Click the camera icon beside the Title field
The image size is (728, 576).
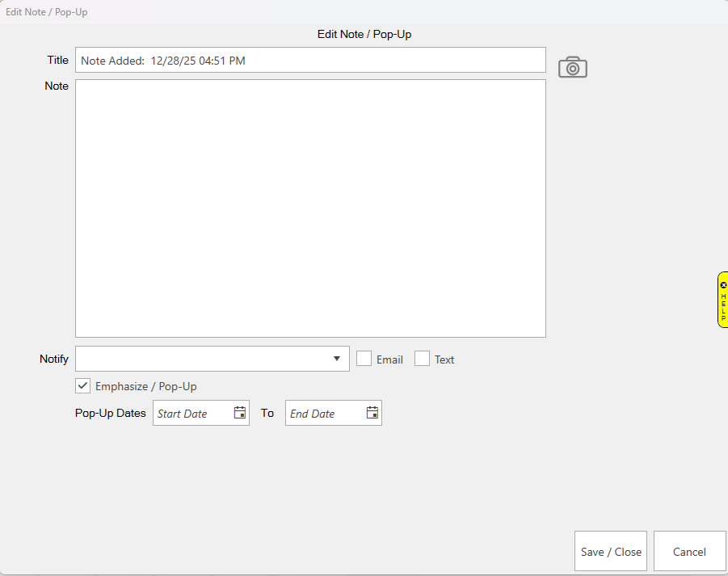(x=572, y=68)
